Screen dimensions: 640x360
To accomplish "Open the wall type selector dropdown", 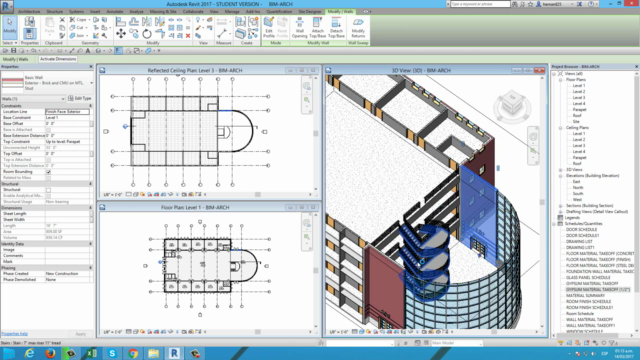I will pos(91,83).
